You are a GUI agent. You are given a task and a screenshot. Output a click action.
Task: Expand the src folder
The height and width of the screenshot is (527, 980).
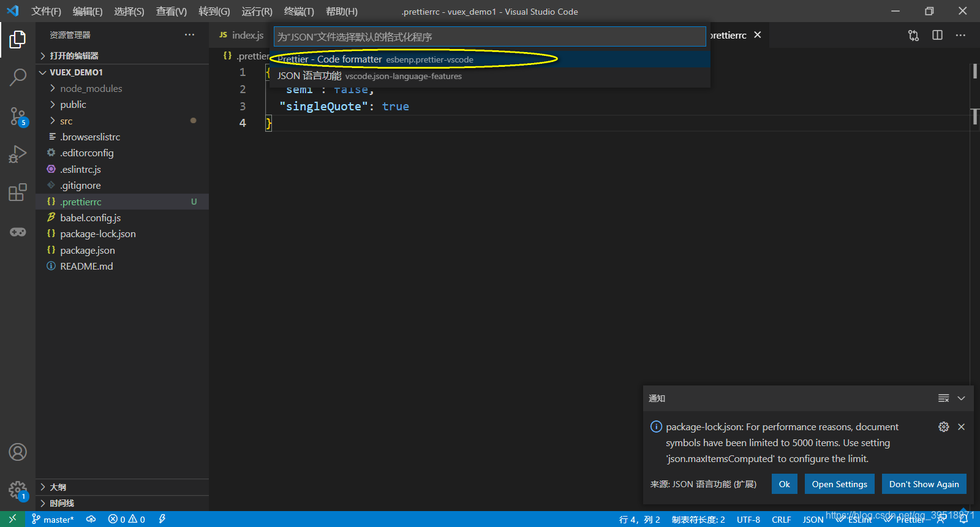[123, 121]
